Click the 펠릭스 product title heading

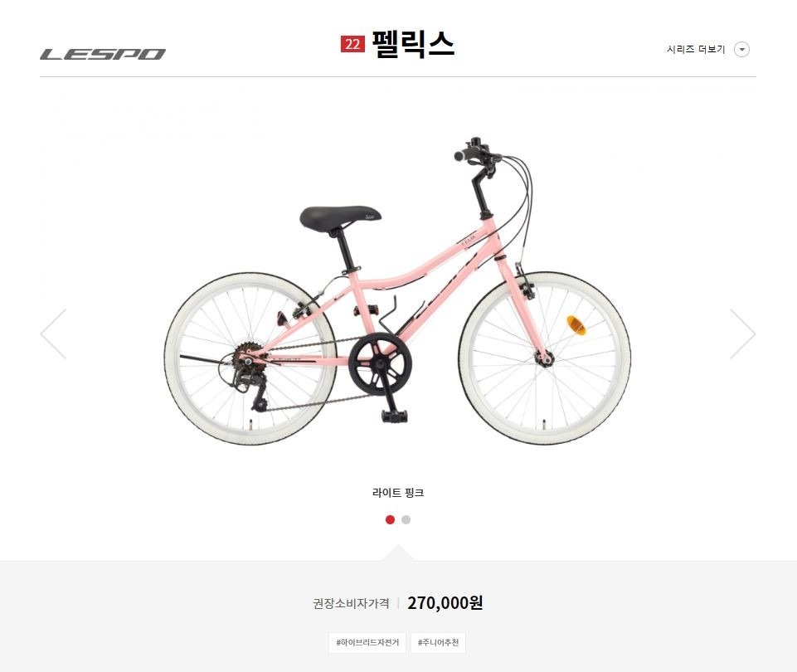pos(413,44)
